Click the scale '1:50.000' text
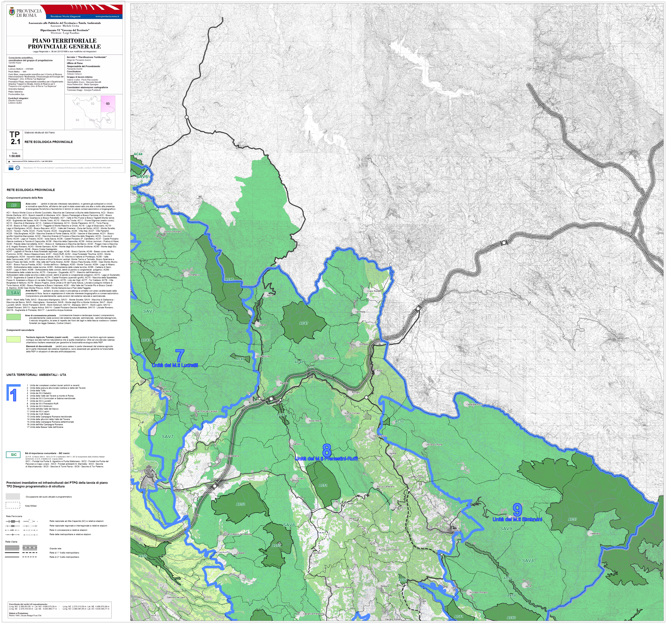The height and width of the screenshot is (641, 672). coord(15,156)
